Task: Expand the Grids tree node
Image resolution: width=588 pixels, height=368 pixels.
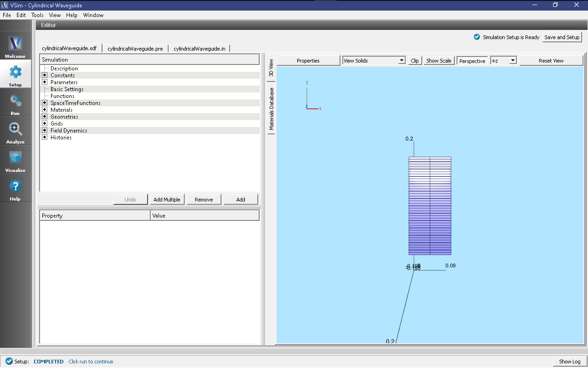Action: [x=45, y=124]
